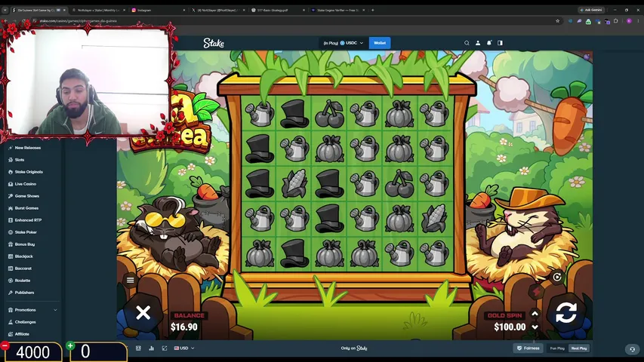Open the autoplay icon above spin

click(x=557, y=277)
